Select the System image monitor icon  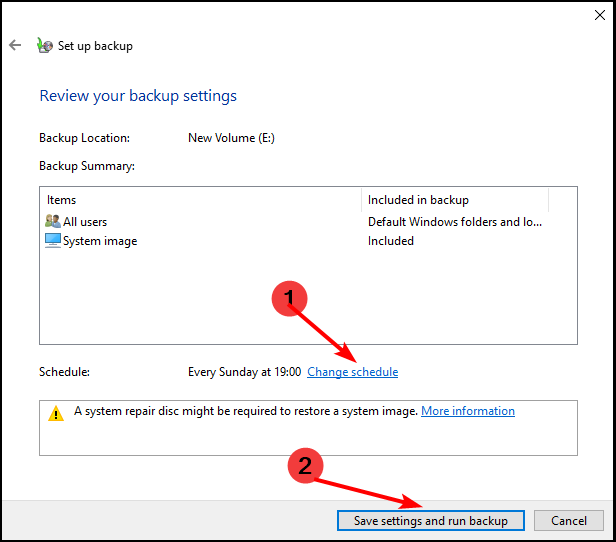point(53,240)
